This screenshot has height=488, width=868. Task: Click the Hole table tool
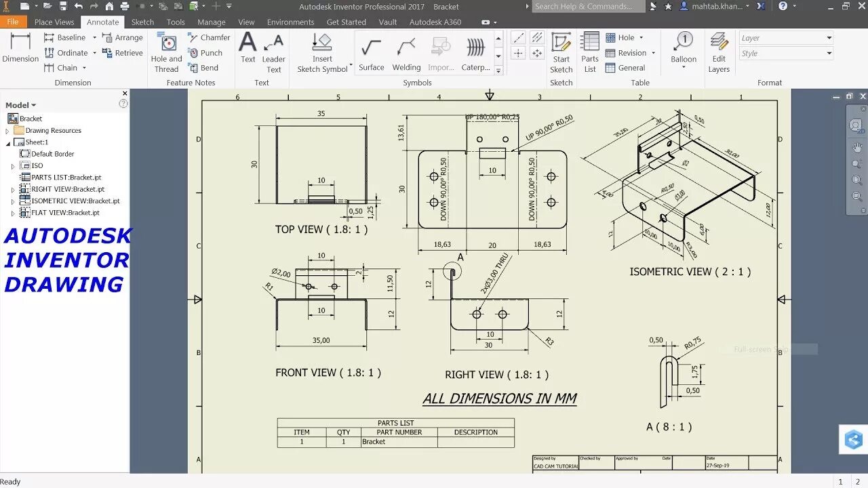point(620,37)
